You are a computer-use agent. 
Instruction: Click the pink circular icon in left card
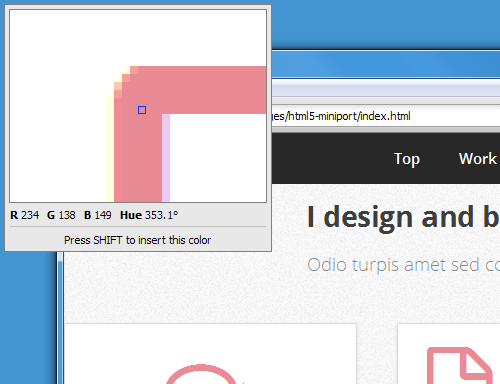[201, 374]
